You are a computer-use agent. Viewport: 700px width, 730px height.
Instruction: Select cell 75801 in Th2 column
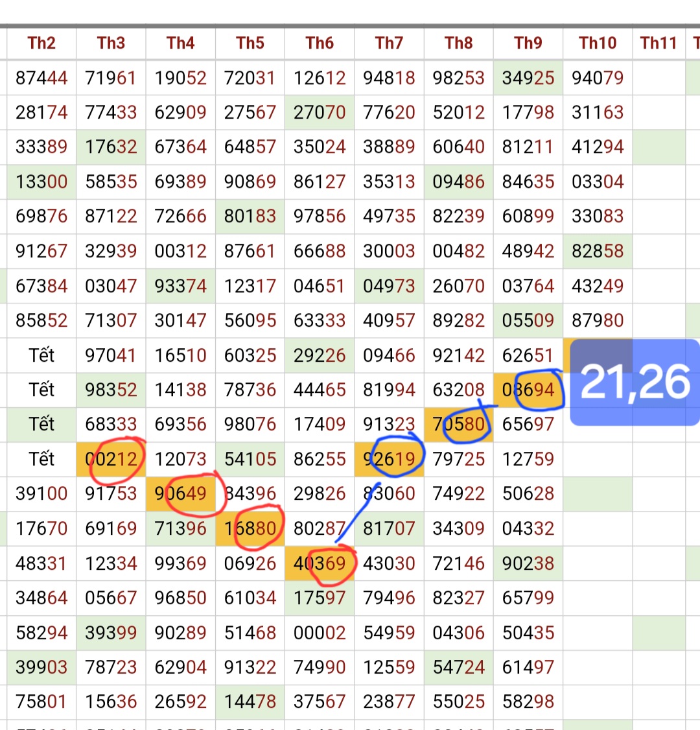(41, 702)
